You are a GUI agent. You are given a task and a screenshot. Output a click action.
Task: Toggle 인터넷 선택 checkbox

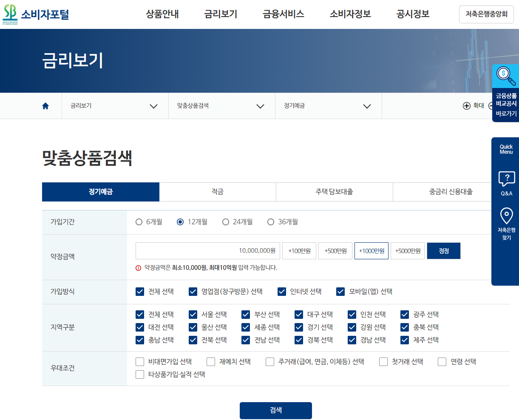point(282,291)
